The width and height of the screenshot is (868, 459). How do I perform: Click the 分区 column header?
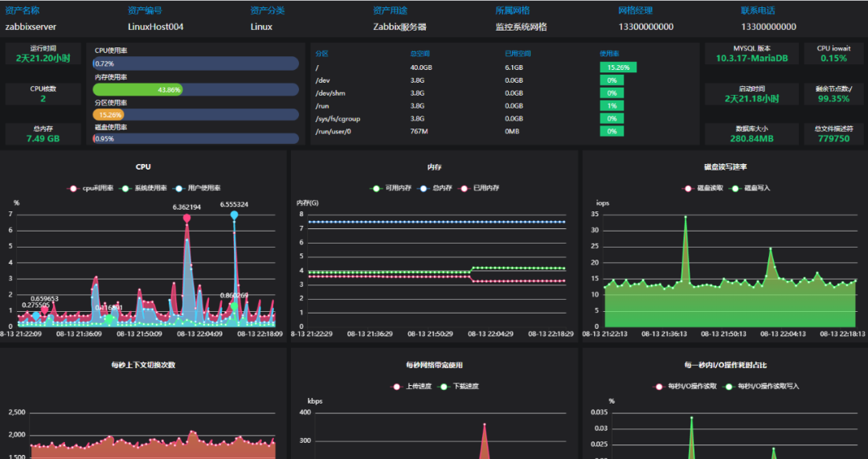click(x=322, y=54)
